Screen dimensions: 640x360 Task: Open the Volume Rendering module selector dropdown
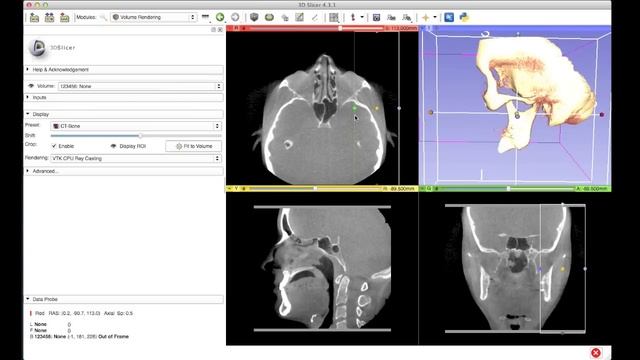tap(153, 17)
